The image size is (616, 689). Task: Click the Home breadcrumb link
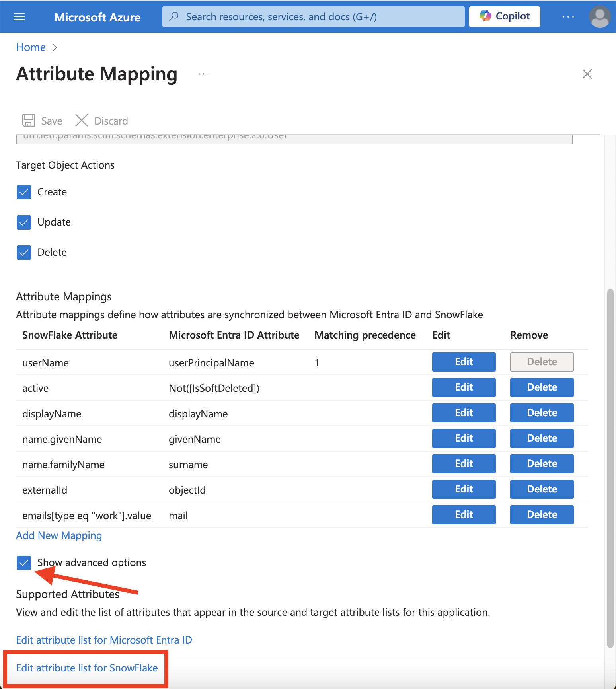pos(31,47)
